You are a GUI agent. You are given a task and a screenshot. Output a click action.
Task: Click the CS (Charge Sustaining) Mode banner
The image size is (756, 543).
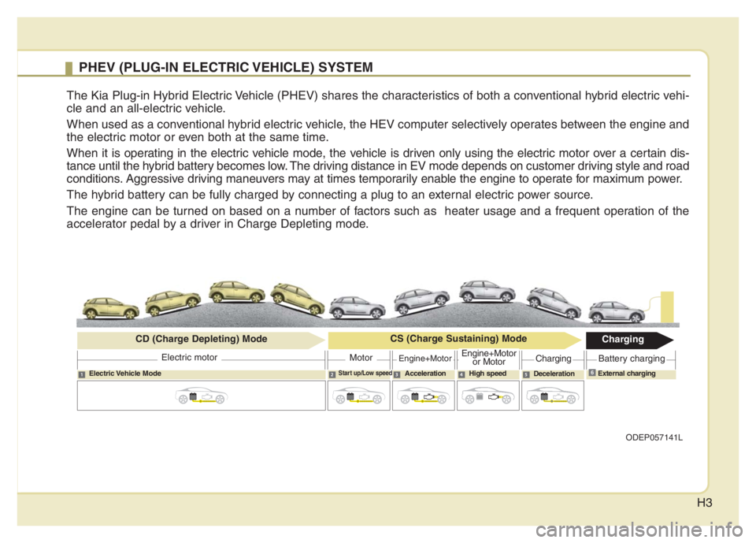454,340
